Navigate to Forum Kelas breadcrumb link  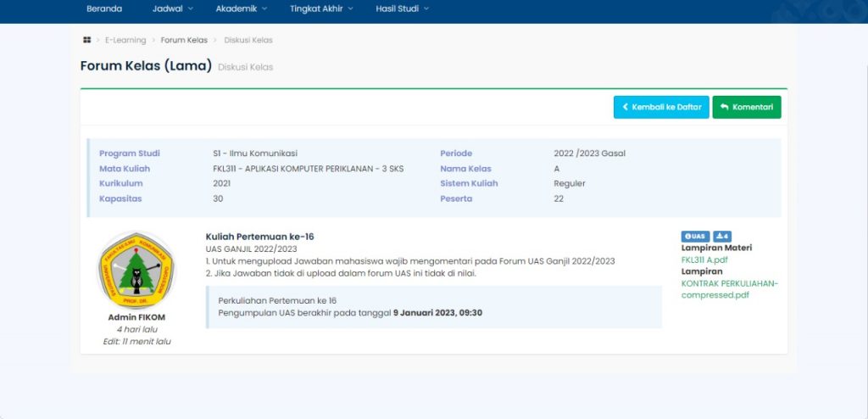click(185, 40)
